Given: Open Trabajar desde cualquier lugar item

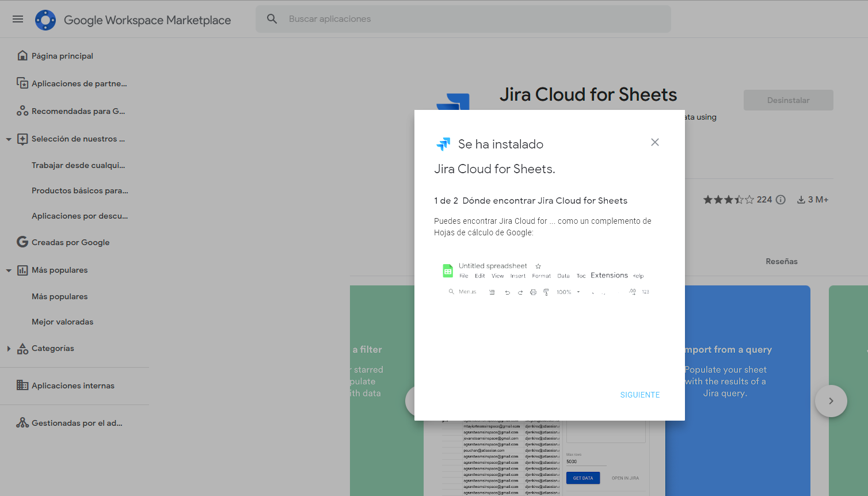Looking at the screenshot, I should point(78,165).
